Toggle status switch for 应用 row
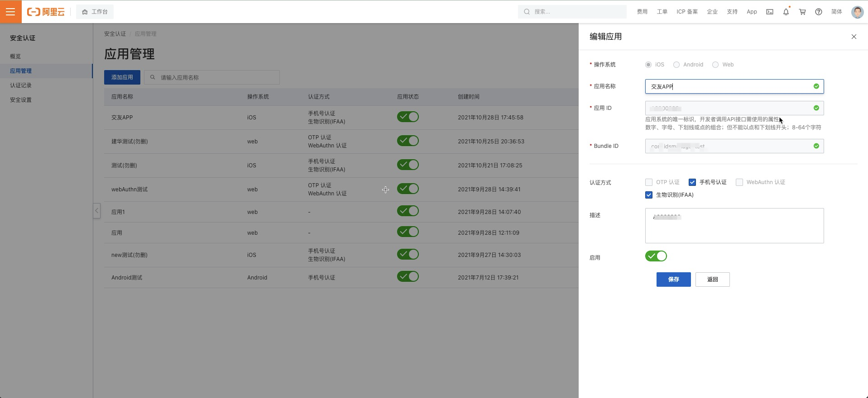This screenshot has width=868, height=398. point(408,232)
